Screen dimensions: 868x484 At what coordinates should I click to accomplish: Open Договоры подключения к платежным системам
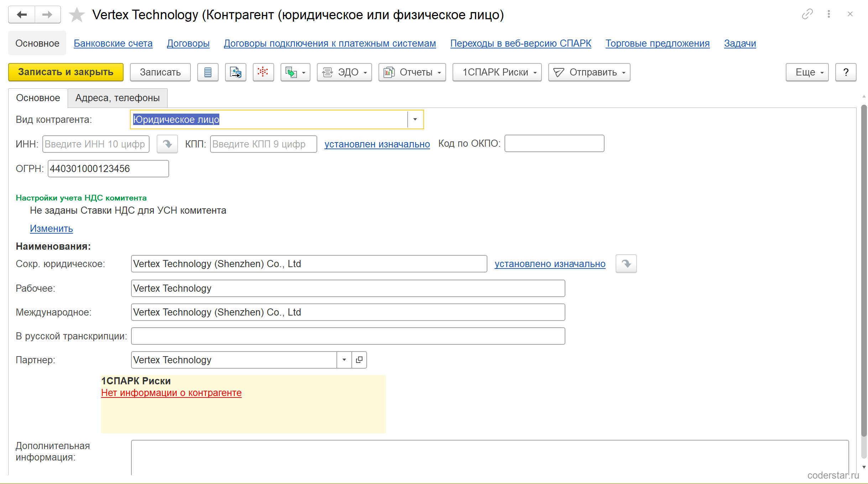click(330, 43)
